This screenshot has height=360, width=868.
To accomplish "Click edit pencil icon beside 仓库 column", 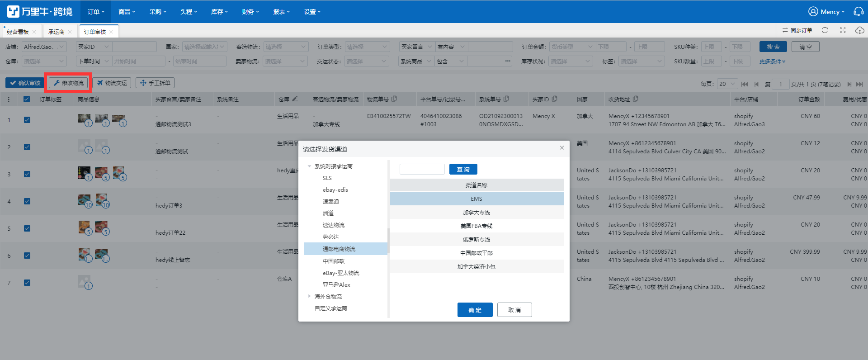I will pyautogui.click(x=295, y=99).
